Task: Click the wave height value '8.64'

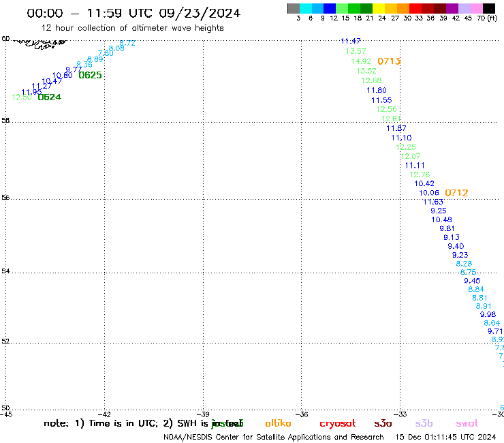Action: click(492, 323)
